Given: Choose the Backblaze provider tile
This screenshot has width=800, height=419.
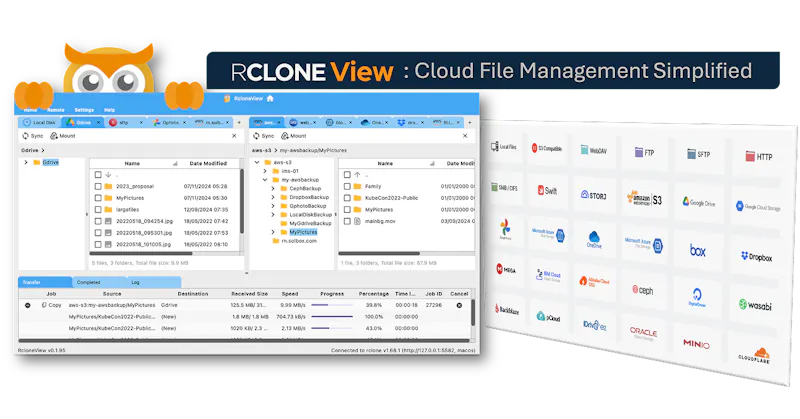Looking at the screenshot, I should tap(507, 309).
